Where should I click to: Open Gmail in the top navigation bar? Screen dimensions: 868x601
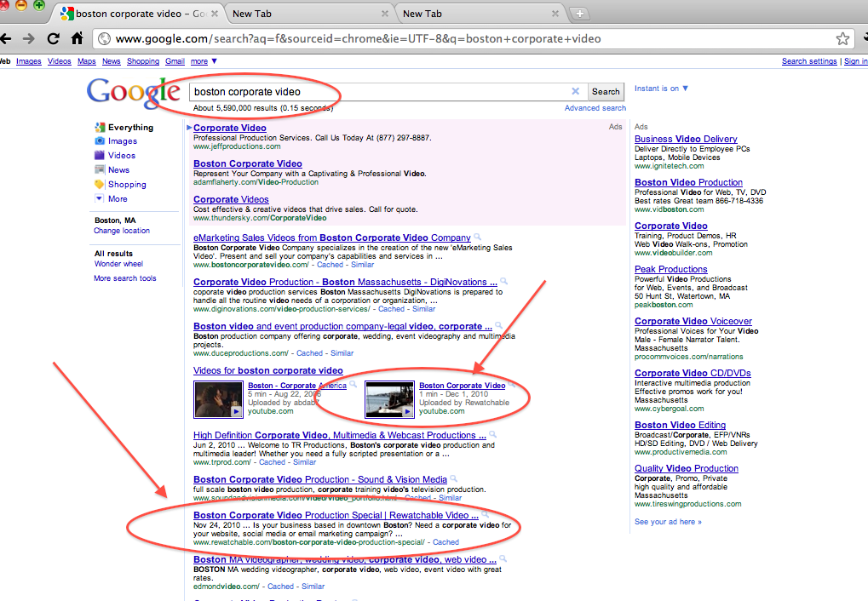(175, 61)
